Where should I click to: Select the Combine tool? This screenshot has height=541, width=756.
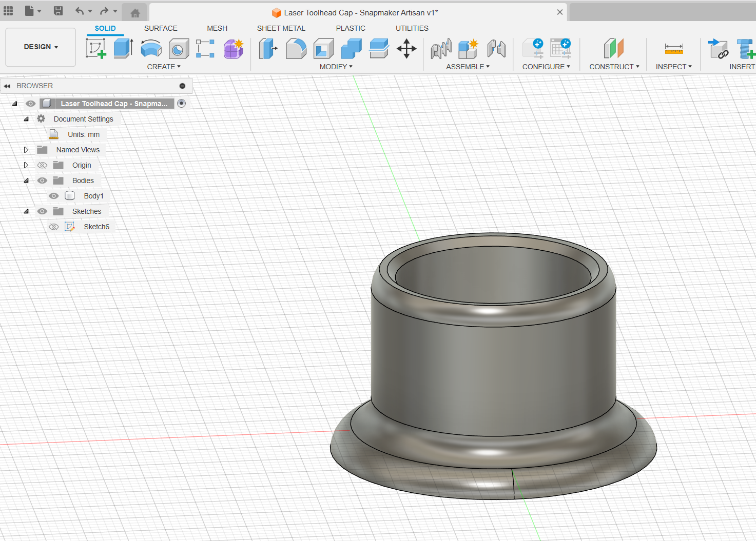(x=352, y=49)
